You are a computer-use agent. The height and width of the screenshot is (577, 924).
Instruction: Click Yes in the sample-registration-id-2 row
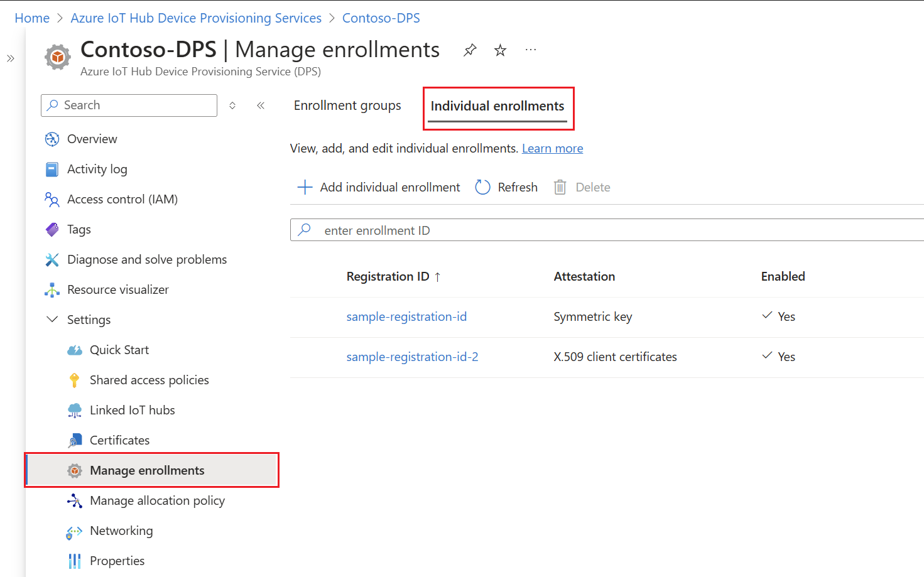(x=786, y=357)
